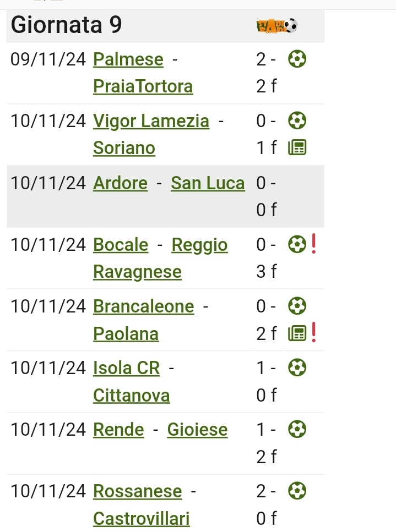Viewport: 396px width, 532px height.
Task: Go to the Gioiese team page
Action: (x=197, y=430)
